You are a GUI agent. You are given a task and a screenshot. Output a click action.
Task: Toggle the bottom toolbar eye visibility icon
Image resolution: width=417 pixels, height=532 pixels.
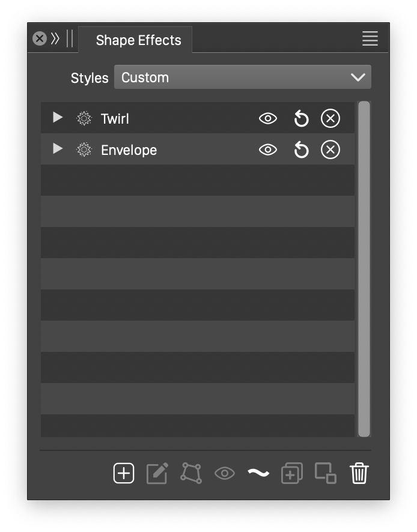(225, 473)
